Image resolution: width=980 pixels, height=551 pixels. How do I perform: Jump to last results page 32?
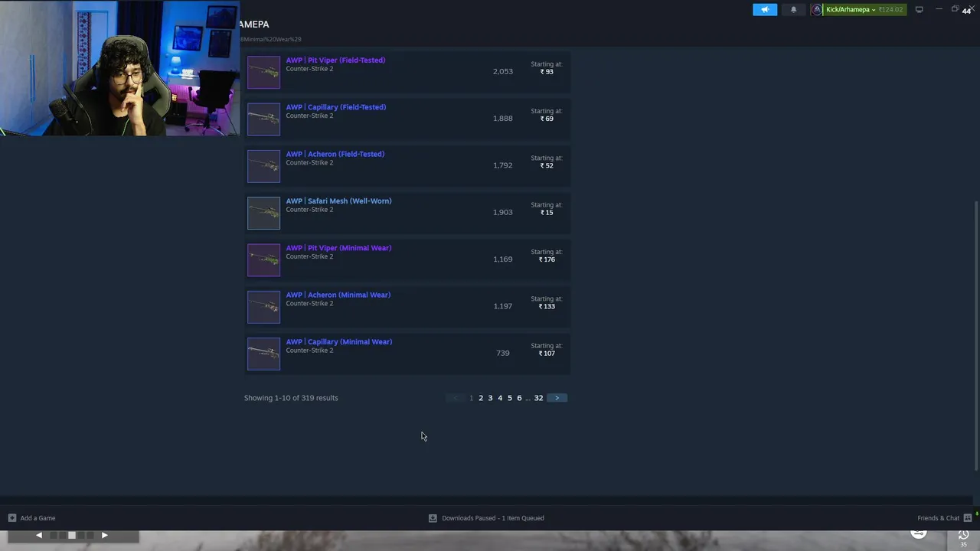[538, 398]
